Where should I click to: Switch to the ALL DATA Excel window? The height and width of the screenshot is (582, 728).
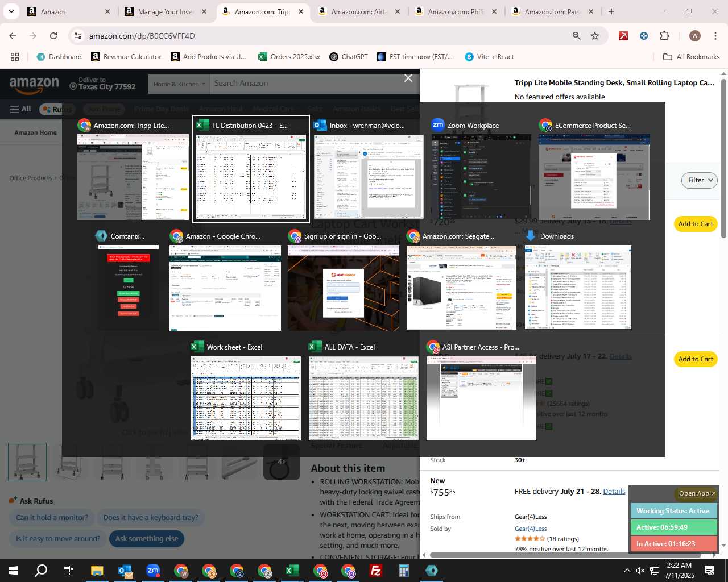point(363,391)
